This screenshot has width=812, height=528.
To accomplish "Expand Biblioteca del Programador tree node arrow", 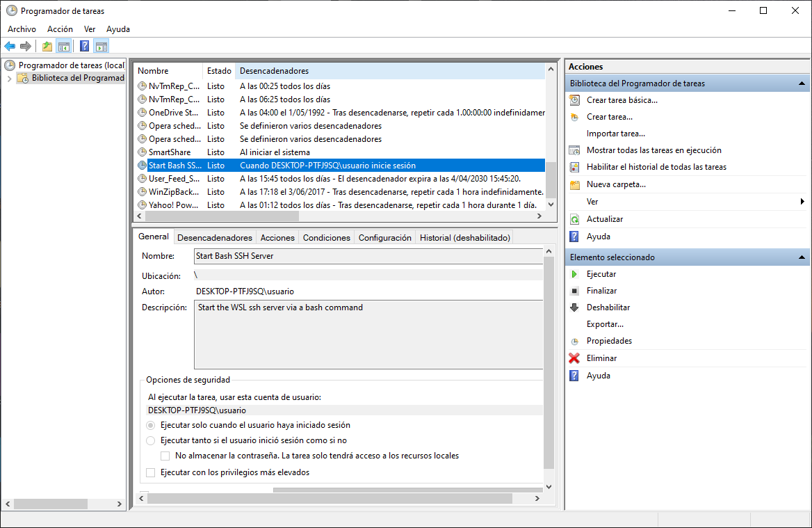I will click(9, 79).
